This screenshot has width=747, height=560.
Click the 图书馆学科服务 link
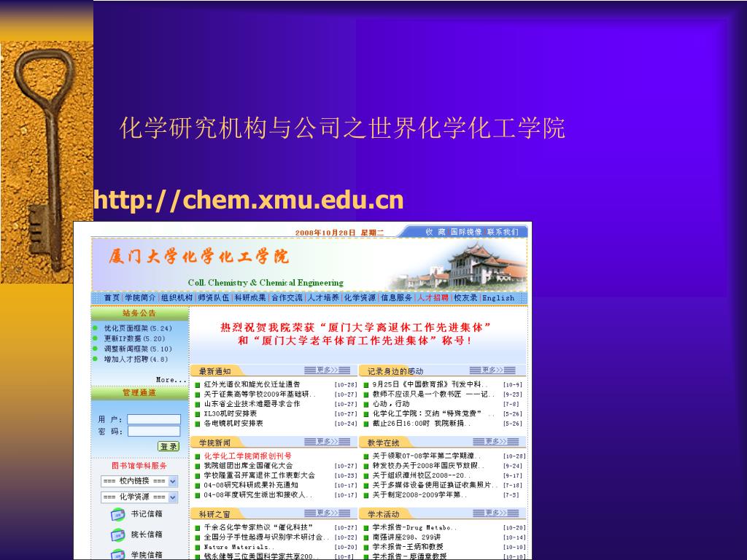pyautogui.click(x=139, y=466)
